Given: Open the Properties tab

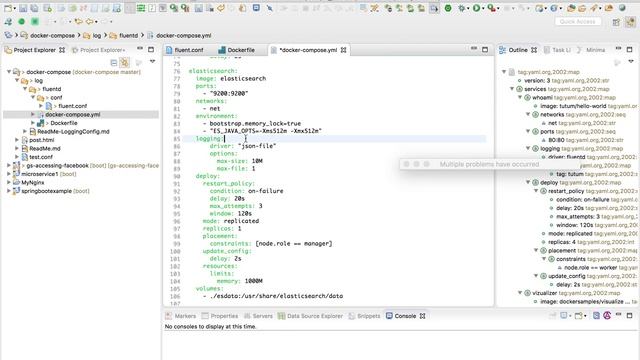Looking at the screenshot, I should [x=220, y=316].
